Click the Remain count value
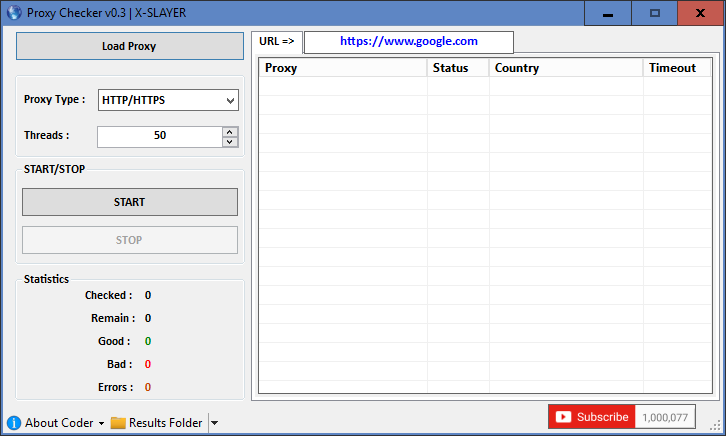This screenshot has height=436, width=726. coord(148,318)
